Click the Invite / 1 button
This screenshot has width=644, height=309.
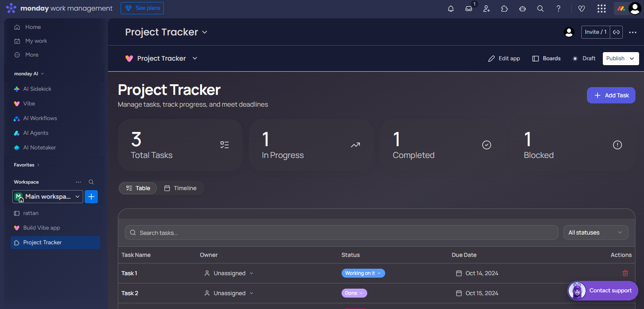(595, 32)
